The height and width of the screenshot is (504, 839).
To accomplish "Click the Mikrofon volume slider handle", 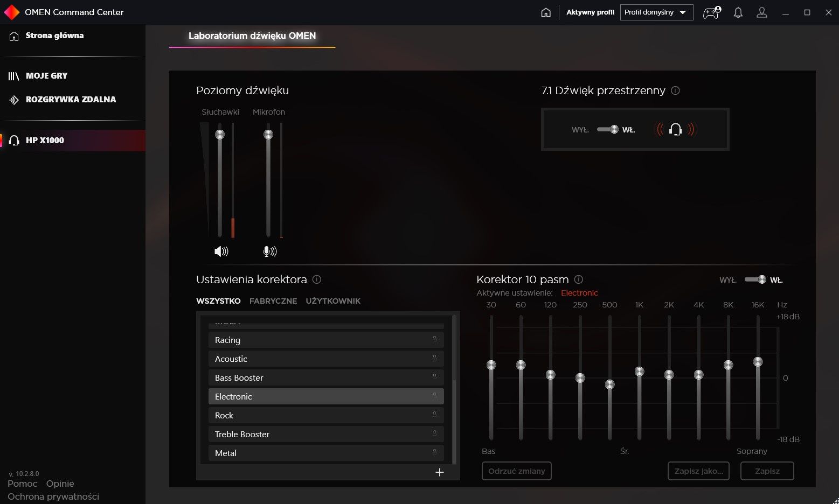I will (x=268, y=135).
